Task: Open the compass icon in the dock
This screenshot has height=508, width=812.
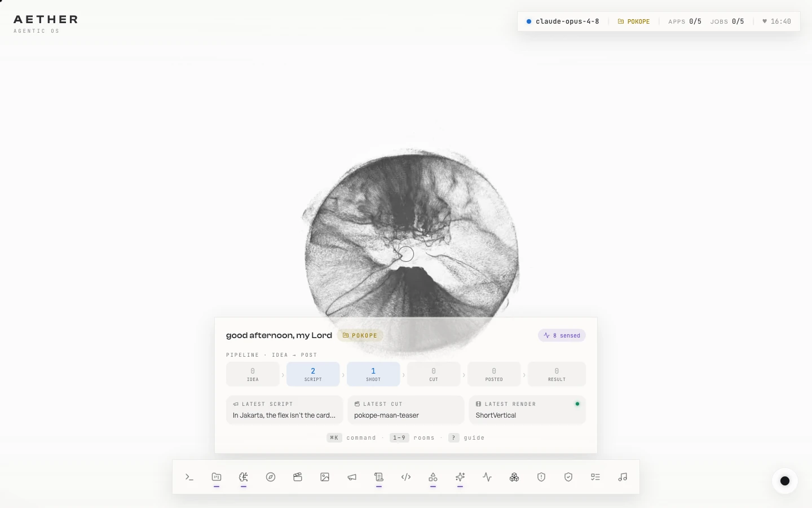Action: point(271,477)
